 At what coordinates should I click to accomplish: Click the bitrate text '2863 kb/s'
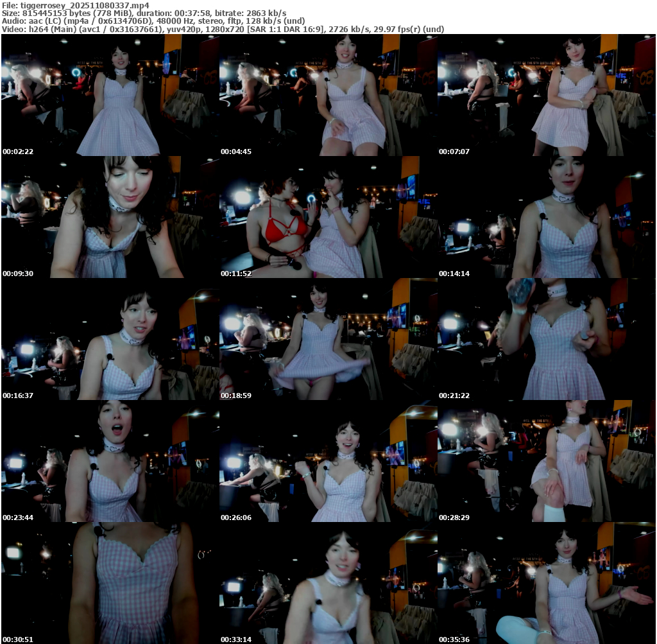266,13
